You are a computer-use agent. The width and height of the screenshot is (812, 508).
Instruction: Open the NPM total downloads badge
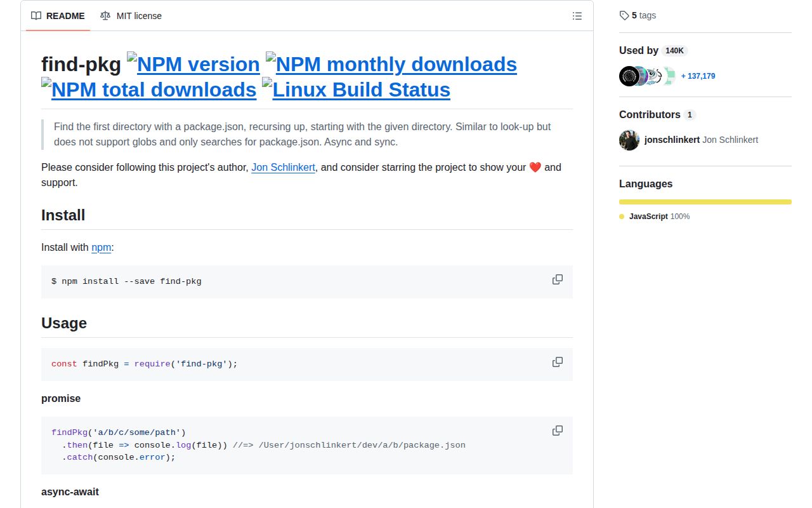click(149, 90)
